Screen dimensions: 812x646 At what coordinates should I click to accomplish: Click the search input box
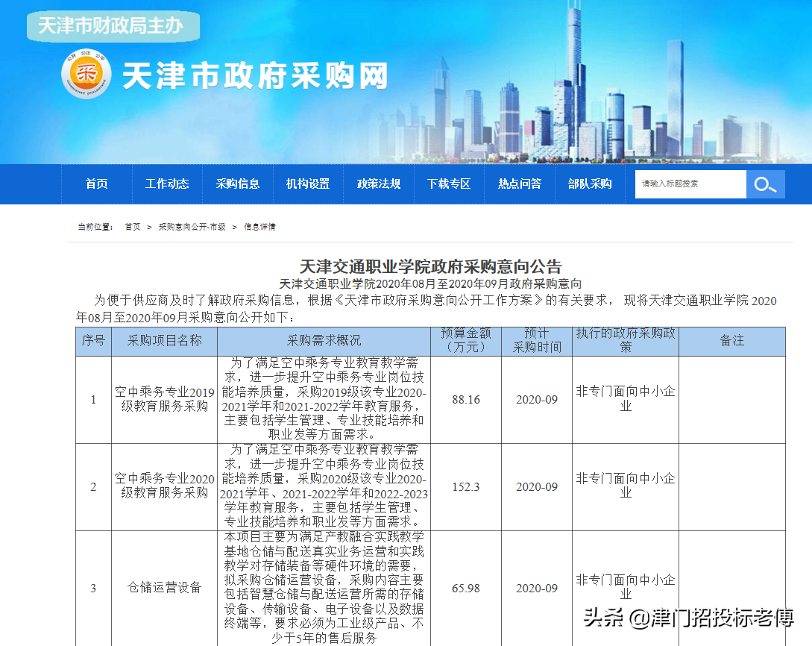tap(690, 184)
